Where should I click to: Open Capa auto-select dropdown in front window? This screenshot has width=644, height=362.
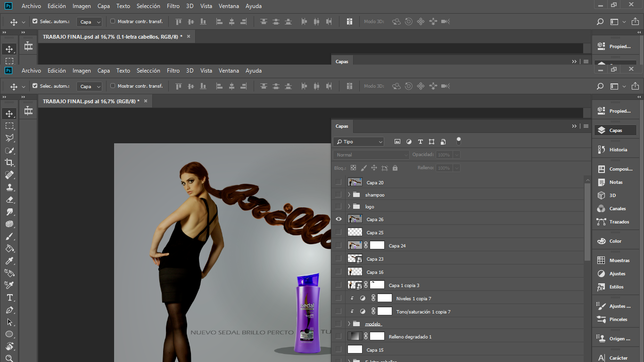click(x=90, y=86)
